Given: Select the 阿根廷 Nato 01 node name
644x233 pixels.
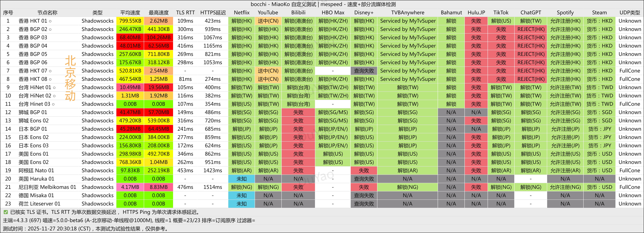Looking at the screenshot, I should click(x=36, y=171).
